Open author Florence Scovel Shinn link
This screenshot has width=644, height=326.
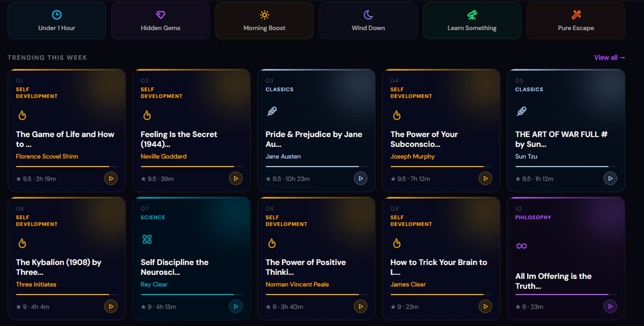click(47, 156)
